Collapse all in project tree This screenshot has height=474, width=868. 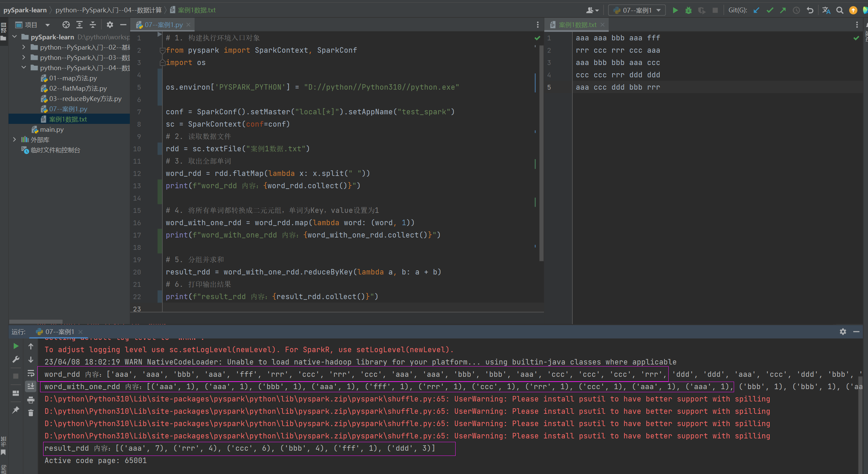[93, 25]
